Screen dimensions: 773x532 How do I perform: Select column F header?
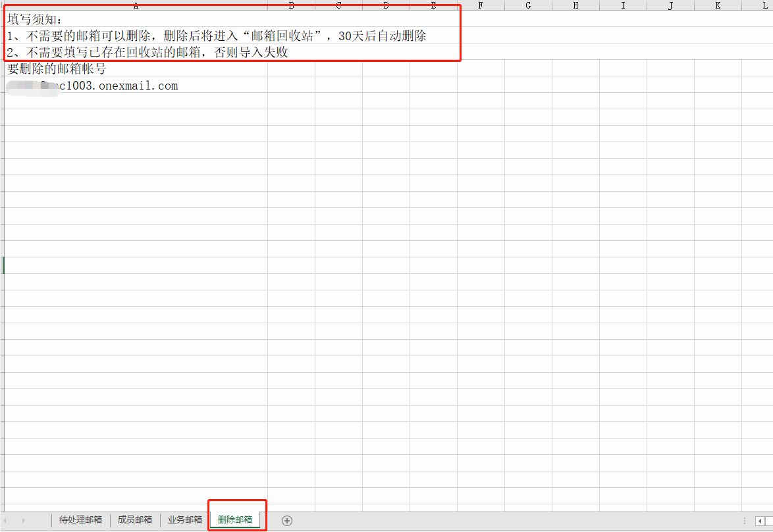tap(481, 5)
